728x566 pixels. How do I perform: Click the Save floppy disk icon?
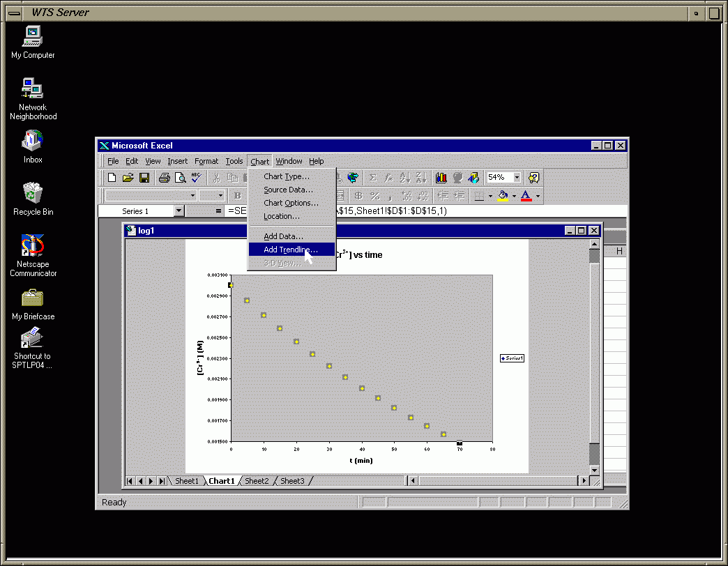point(144,178)
